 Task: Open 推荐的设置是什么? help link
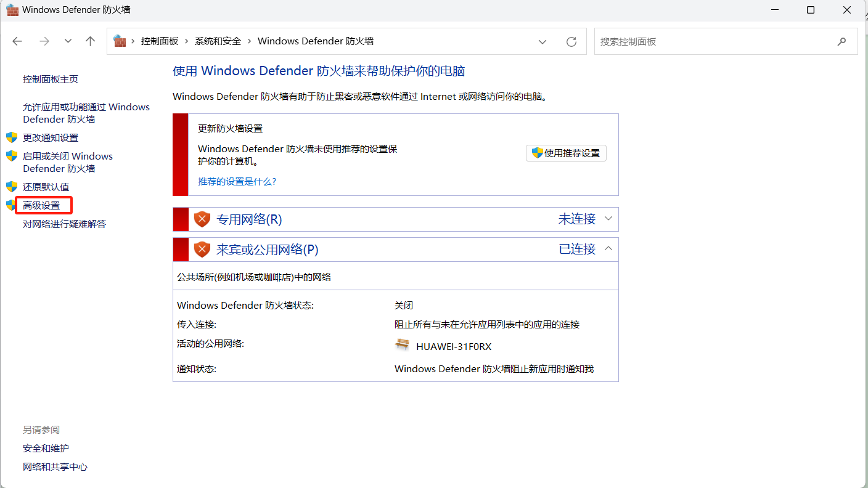[x=237, y=182]
